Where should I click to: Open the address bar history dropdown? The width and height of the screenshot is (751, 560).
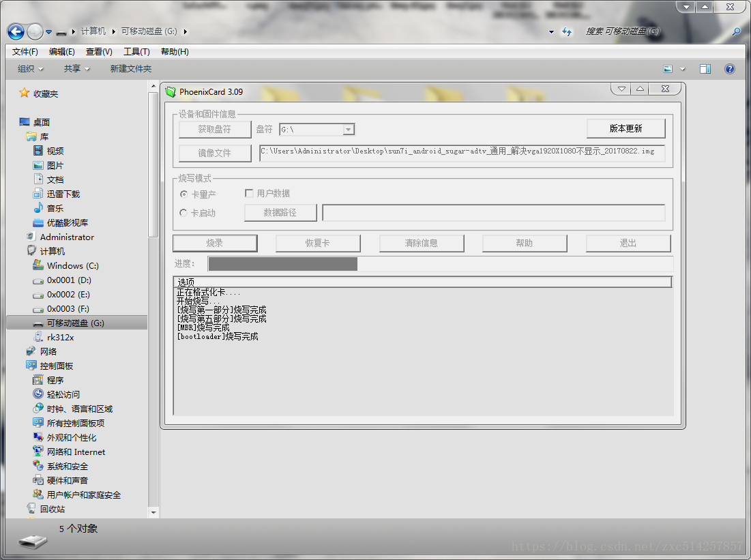tap(551, 32)
